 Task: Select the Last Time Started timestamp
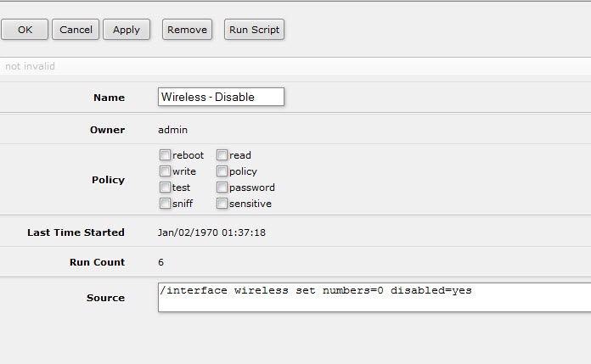point(211,232)
